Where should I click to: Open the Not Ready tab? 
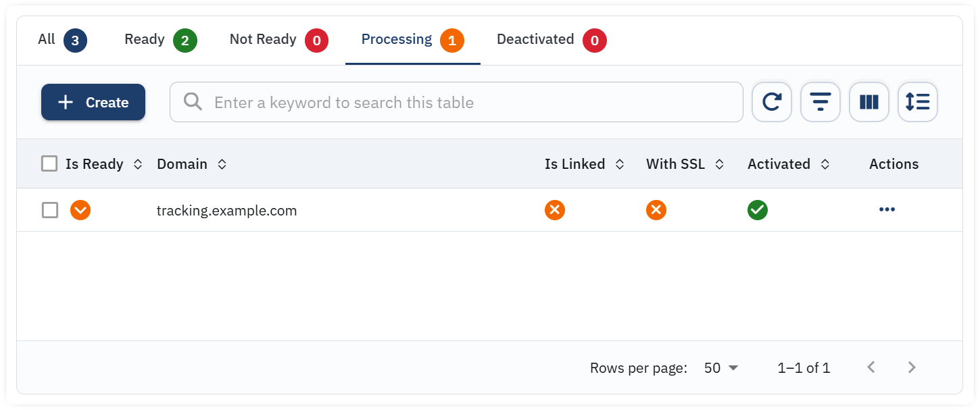pos(278,40)
